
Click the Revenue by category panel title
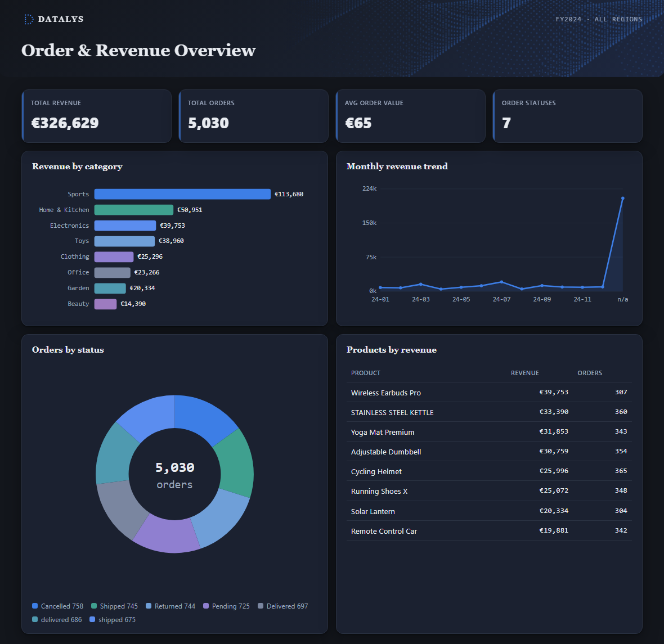click(77, 166)
